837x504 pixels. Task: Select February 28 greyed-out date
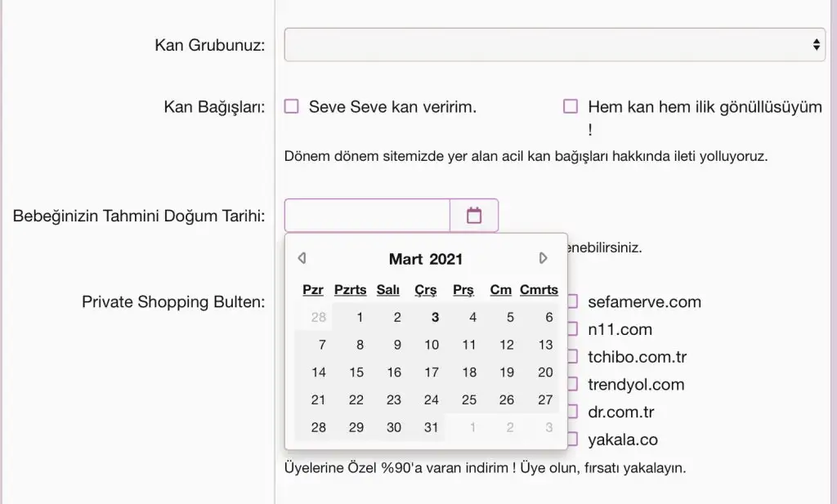318,317
